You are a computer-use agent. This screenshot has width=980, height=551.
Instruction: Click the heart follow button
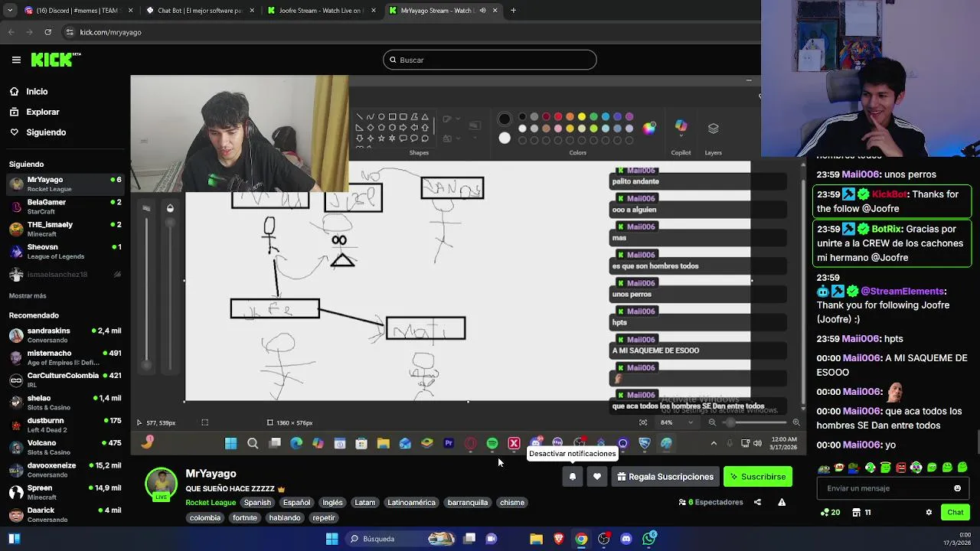click(597, 477)
